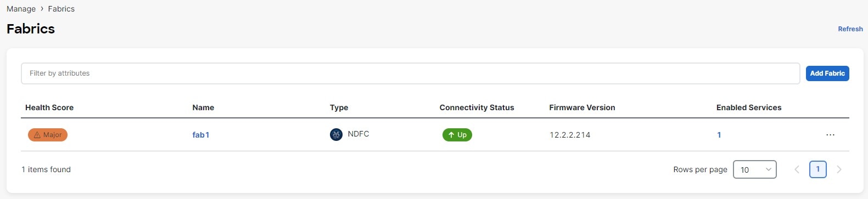Screen dimensions: 868x199
Task: Sort by the Firmware Version column header
Action: (x=582, y=107)
